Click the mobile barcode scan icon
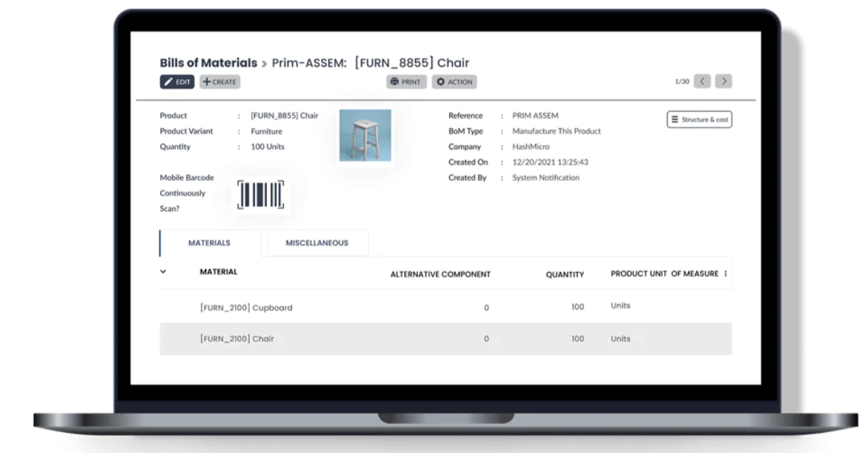Image resolution: width=868 pixels, height=453 pixels. [x=261, y=194]
